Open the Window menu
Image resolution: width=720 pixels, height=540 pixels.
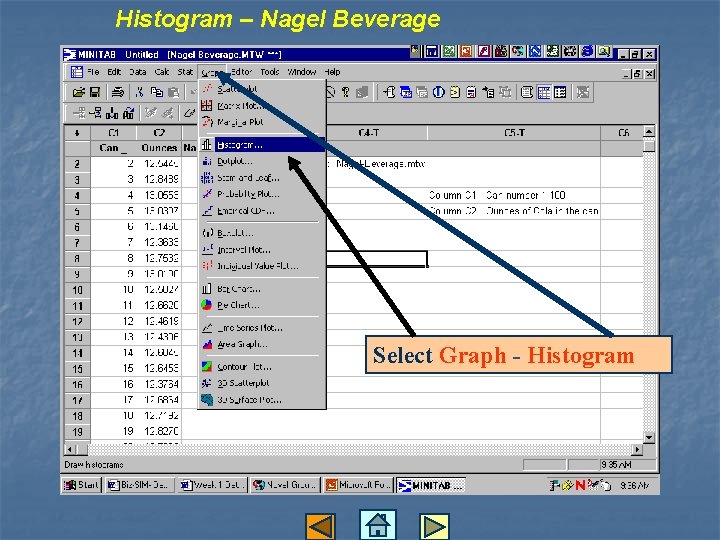pyautogui.click(x=302, y=72)
